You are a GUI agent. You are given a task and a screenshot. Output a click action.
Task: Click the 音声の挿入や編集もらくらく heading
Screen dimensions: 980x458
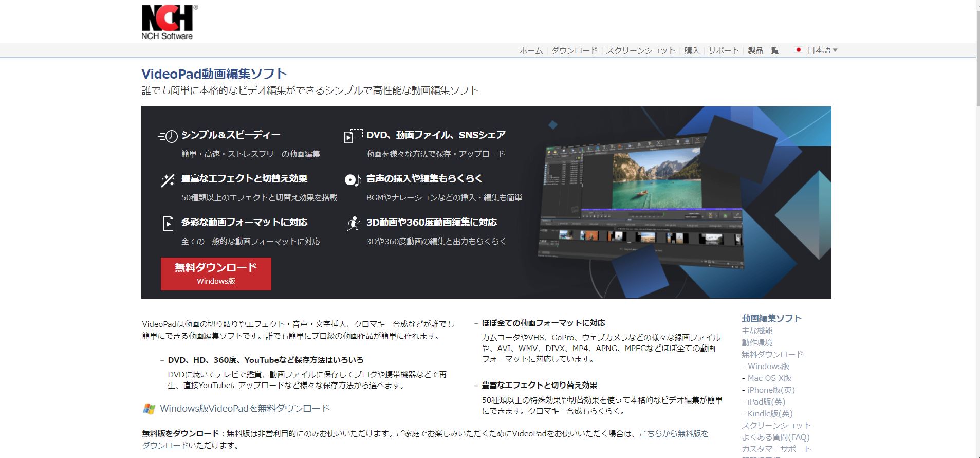424,178
